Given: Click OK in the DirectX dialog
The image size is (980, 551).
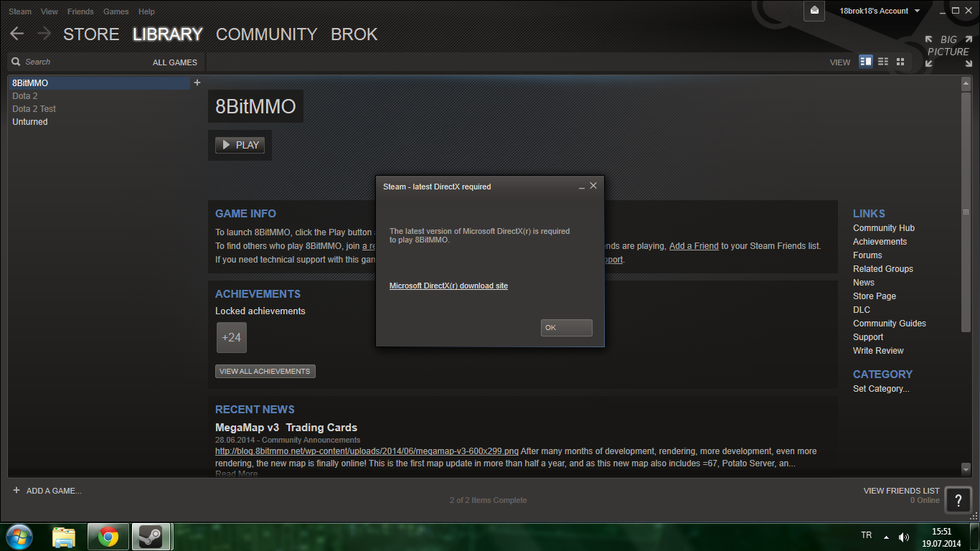Looking at the screenshot, I should [567, 327].
